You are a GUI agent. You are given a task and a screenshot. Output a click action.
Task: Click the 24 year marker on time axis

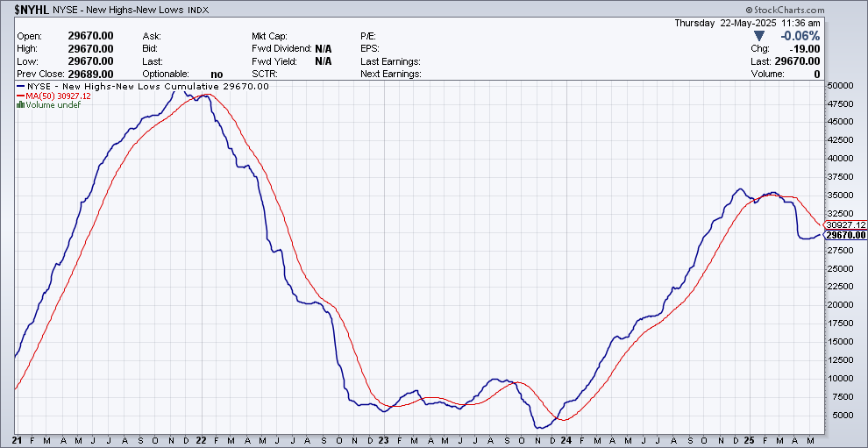point(566,440)
